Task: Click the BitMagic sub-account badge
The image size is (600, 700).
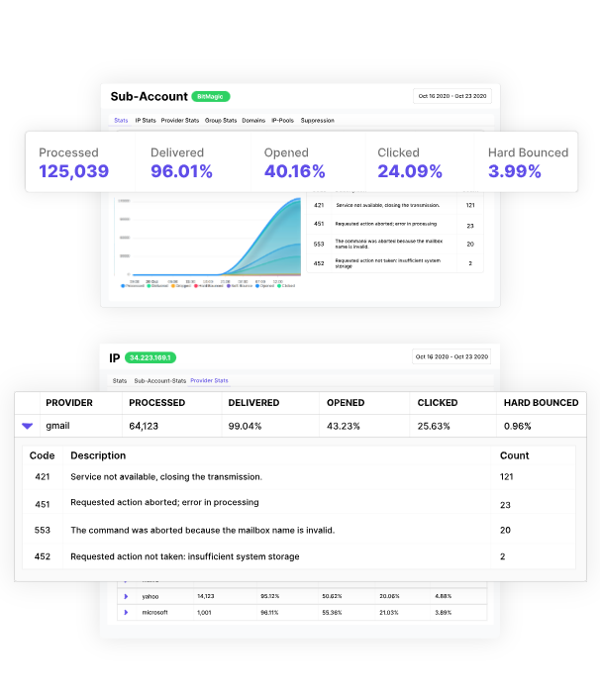Action: pos(211,97)
